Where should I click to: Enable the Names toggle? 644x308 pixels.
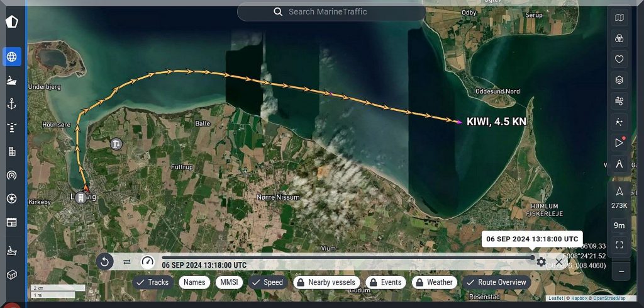tap(194, 282)
